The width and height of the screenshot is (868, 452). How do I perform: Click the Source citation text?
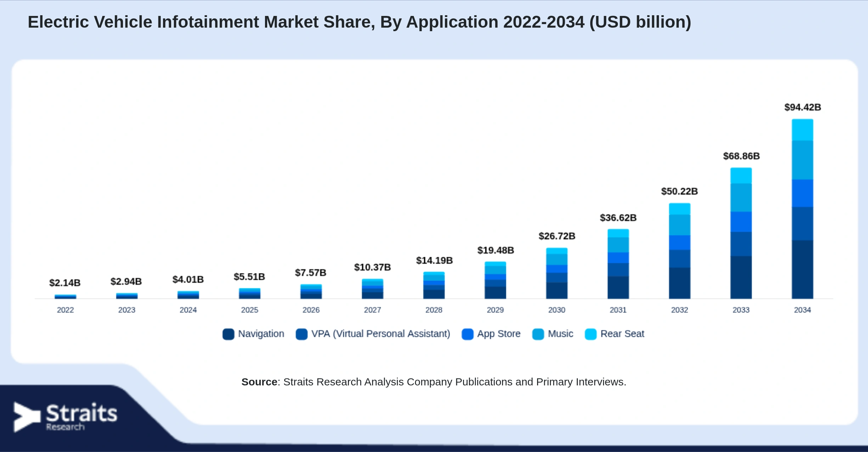(x=434, y=382)
